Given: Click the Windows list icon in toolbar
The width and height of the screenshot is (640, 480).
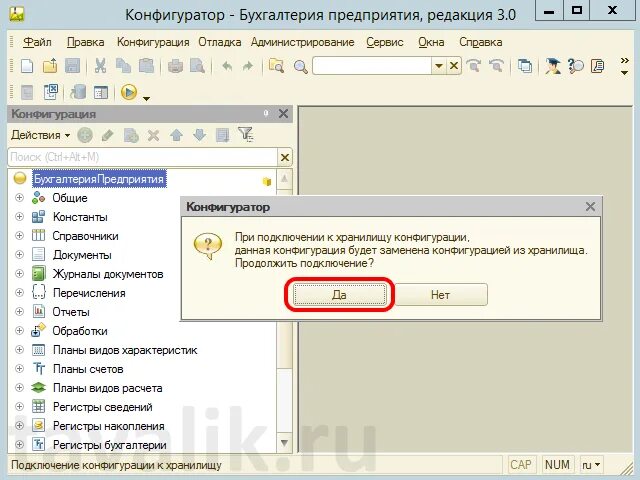Looking at the screenshot, I should click(524, 66).
